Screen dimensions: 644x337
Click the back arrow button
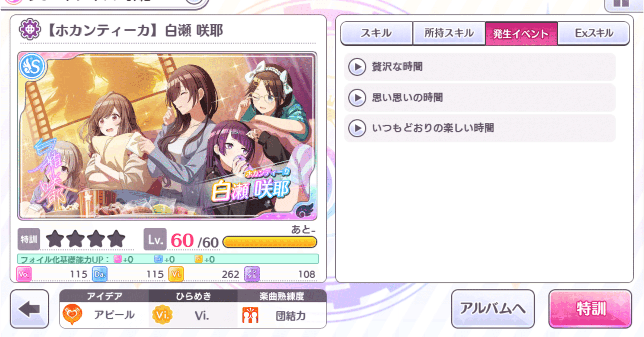[29, 309]
